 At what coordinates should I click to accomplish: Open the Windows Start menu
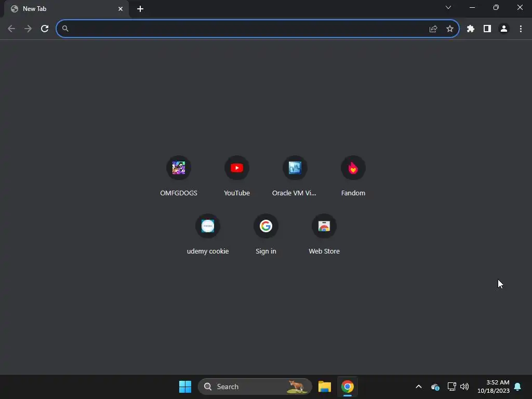point(185,387)
